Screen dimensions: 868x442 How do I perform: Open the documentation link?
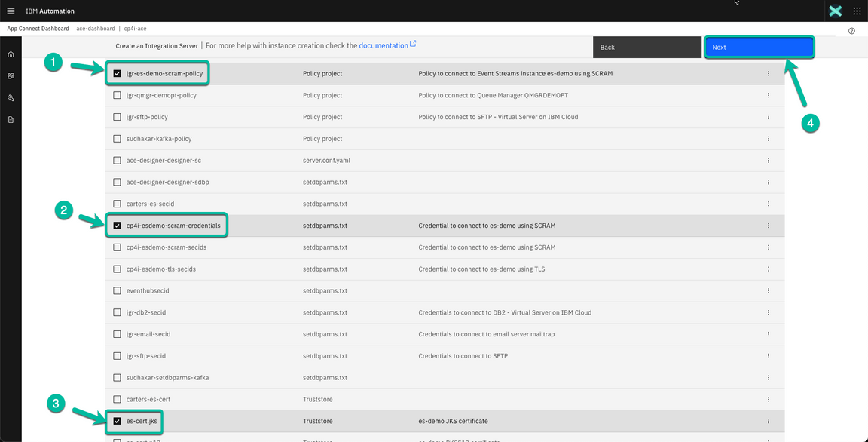coord(384,45)
